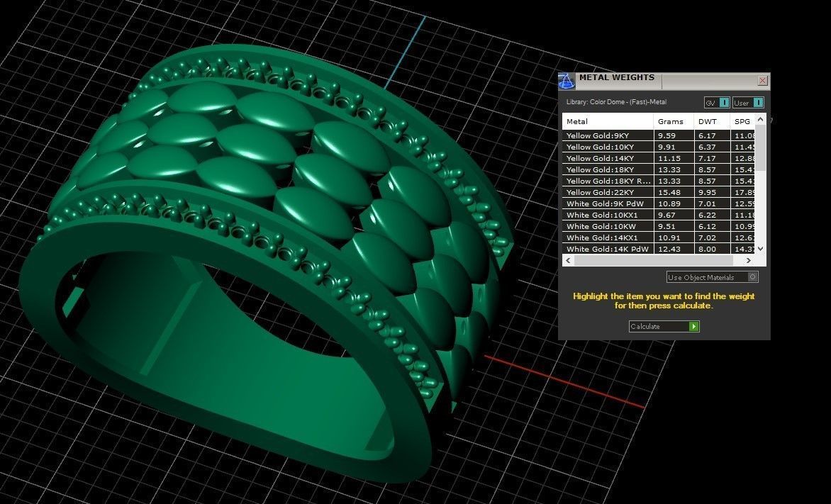This screenshot has width=831, height=504.
Task: Click the 10.91 grams value
Action: point(669,237)
